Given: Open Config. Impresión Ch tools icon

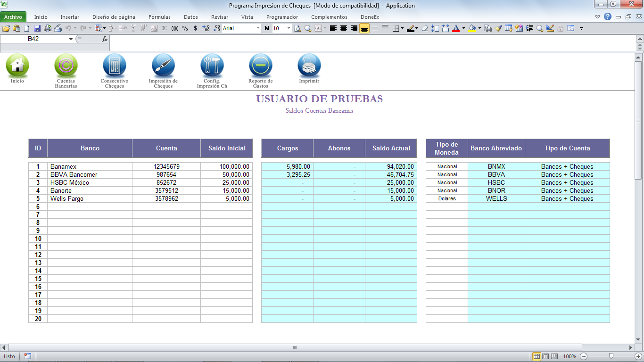Looking at the screenshot, I should click(212, 66).
